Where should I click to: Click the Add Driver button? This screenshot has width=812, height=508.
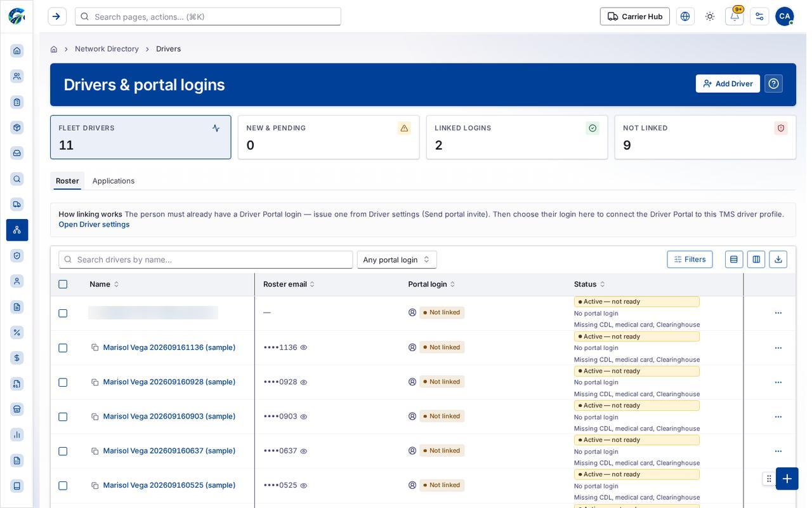point(728,84)
